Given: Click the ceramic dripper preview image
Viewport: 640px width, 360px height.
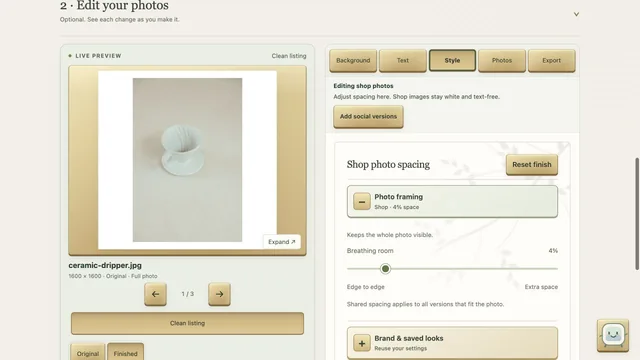Looking at the screenshot, I should click(187, 160).
